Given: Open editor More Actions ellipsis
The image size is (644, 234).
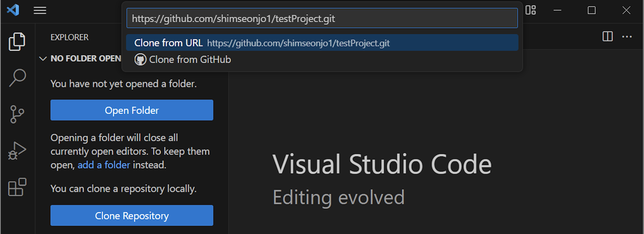Looking at the screenshot, I should pos(627,37).
